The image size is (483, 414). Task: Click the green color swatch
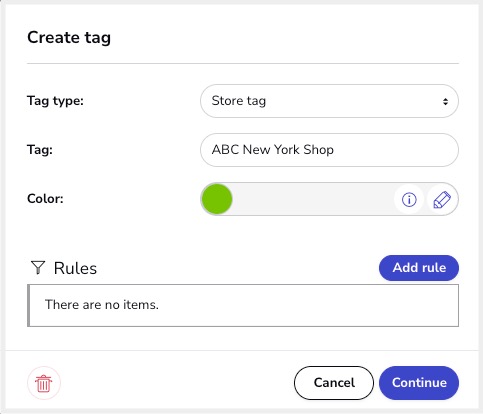[x=217, y=199]
